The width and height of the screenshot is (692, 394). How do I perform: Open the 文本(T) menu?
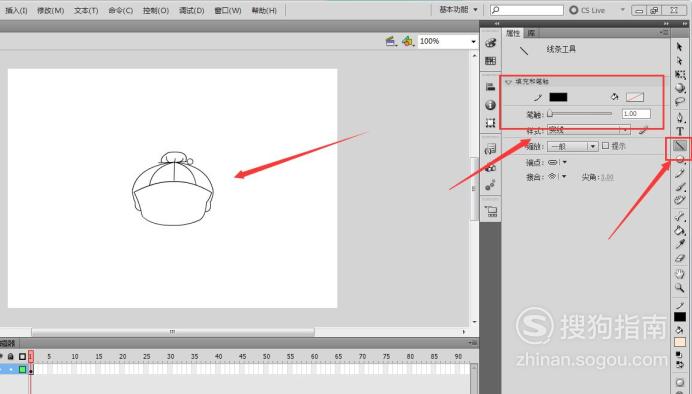click(86, 10)
